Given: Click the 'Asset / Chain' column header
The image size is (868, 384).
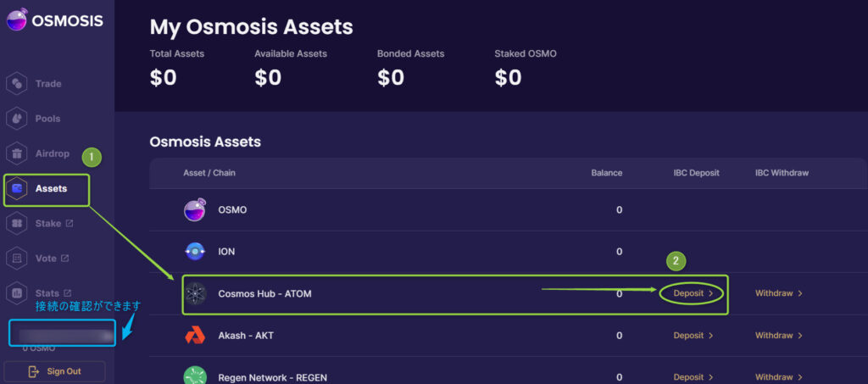Looking at the screenshot, I should (x=209, y=173).
